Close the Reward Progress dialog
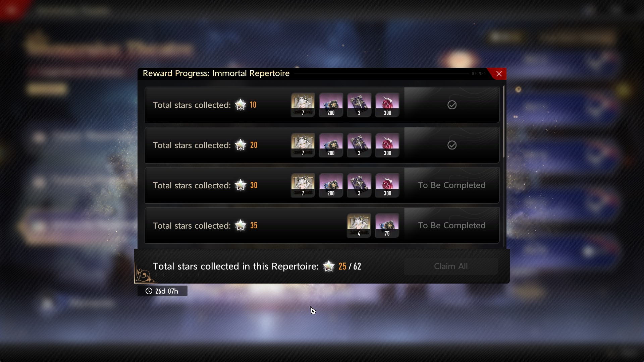Screen dimensions: 644x362 (x=499, y=74)
